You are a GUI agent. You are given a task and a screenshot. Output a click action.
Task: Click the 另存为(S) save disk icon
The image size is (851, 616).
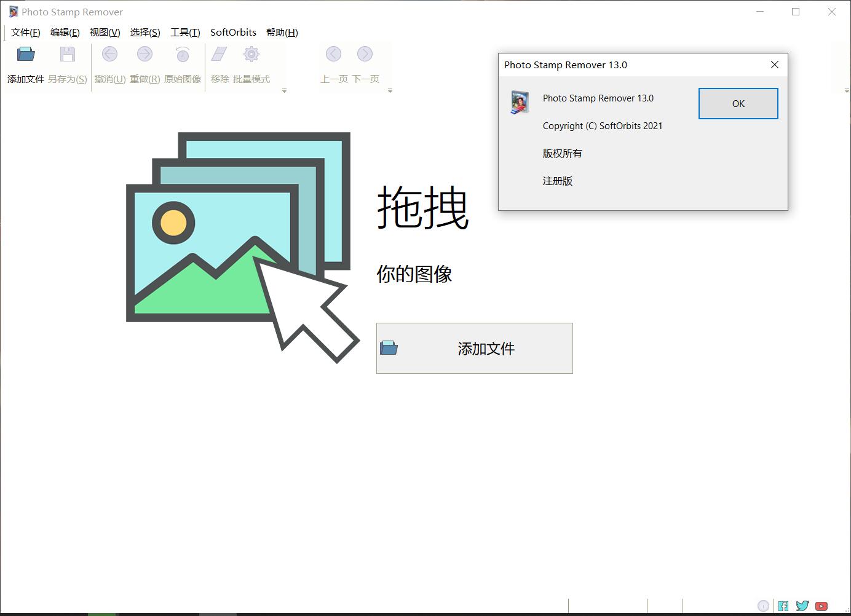coord(68,54)
